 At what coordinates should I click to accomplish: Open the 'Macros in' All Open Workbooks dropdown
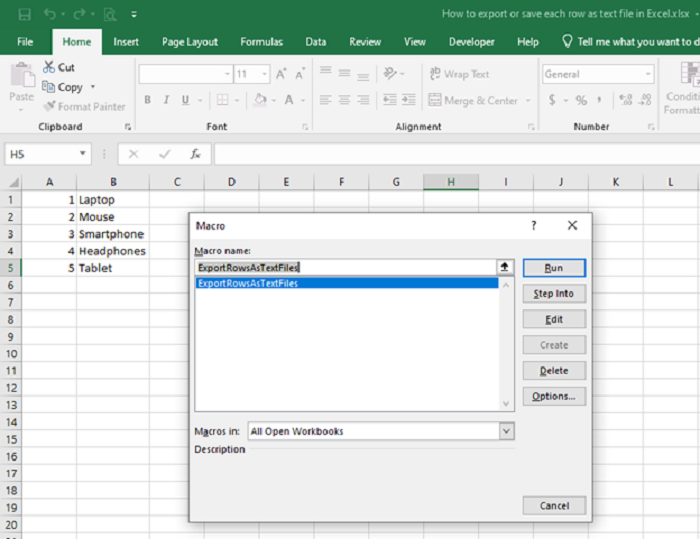pos(506,431)
